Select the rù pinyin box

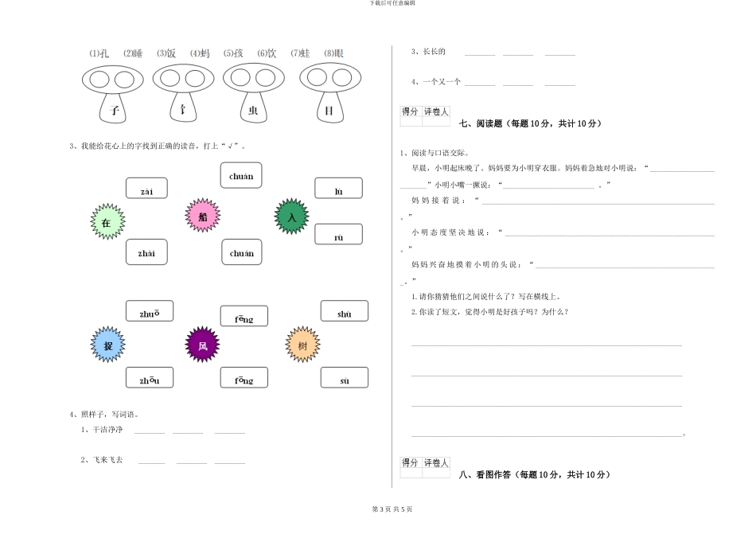[x=338, y=234]
